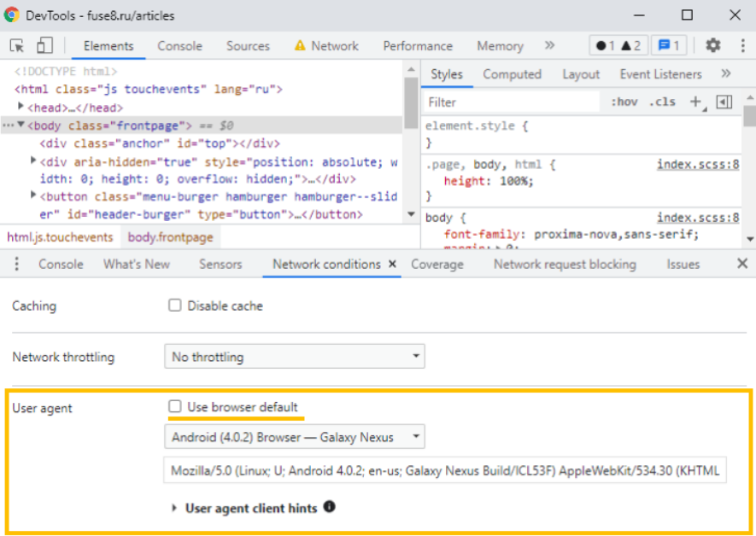Open the Android Browser user agent dropdown

pyautogui.click(x=294, y=437)
